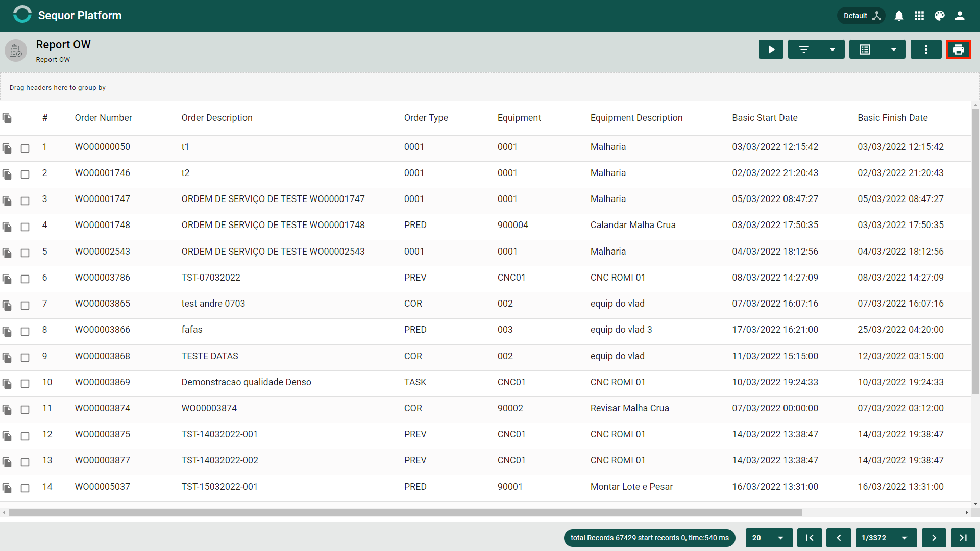Copy row 6 with WO00003786
The height and width of the screenshot is (551, 980).
7,279
